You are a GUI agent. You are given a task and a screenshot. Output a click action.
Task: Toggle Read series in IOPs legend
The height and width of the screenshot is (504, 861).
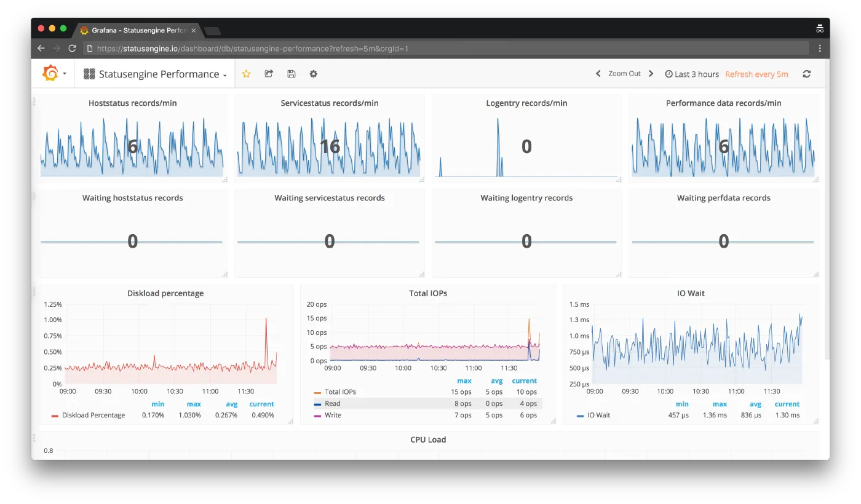pos(332,404)
